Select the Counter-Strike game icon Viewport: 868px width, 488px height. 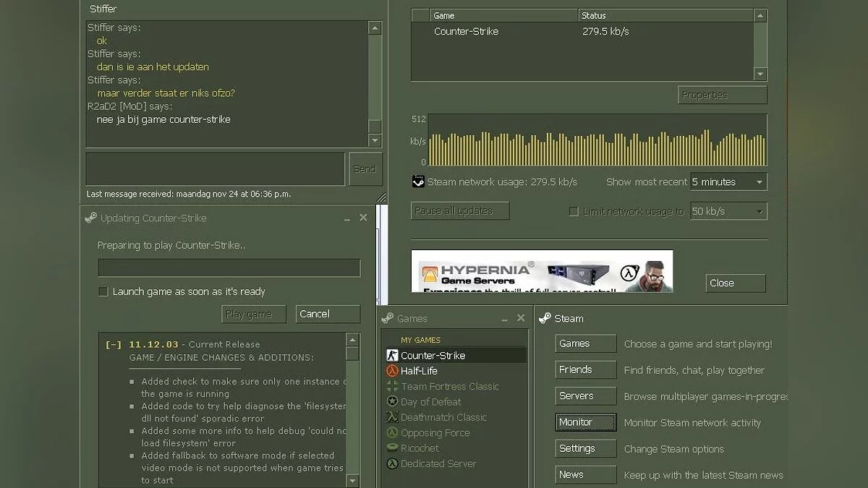pos(392,355)
